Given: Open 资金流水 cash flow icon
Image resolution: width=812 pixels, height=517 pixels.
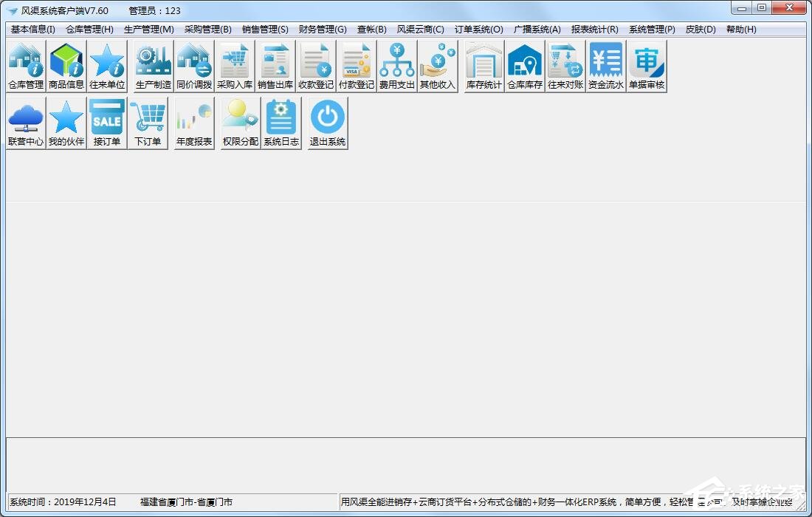Looking at the screenshot, I should tap(606, 66).
